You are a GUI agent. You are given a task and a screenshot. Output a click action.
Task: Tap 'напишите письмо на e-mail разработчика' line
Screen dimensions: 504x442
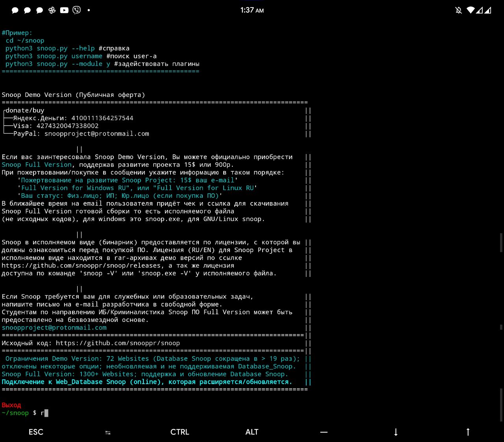pyautogui.click(x=112, y=305)
